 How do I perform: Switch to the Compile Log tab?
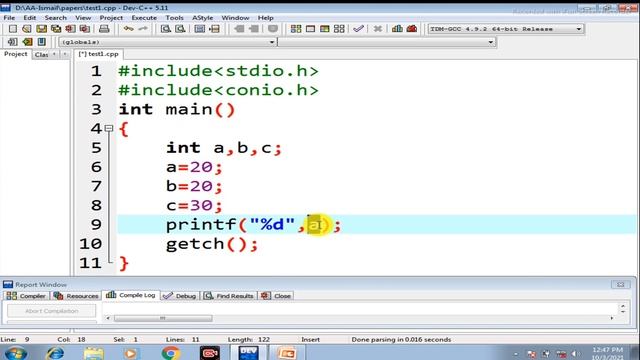131,295
